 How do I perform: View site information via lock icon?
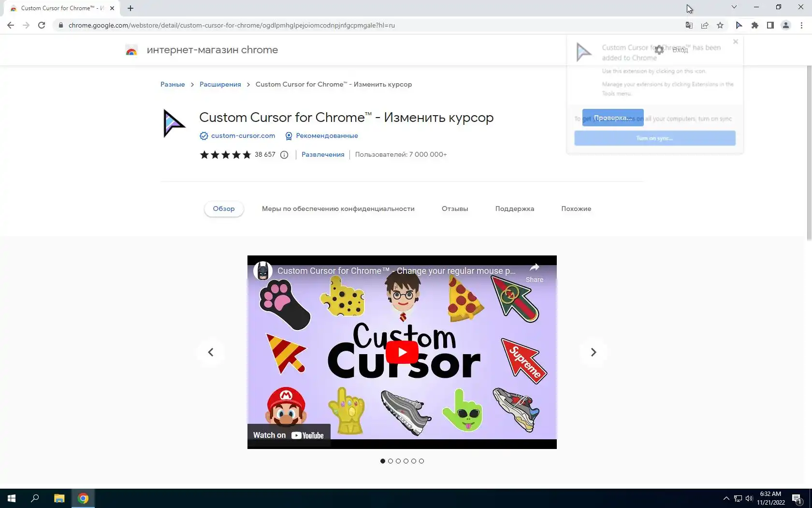[60, 25]
